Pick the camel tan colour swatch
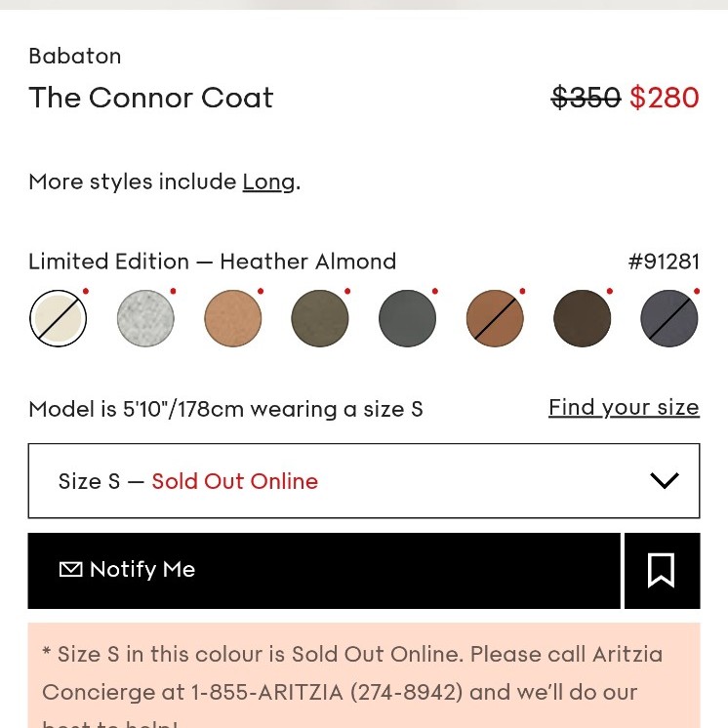The width and height of the screenshot is (728, 728). (x=233, y=319)
